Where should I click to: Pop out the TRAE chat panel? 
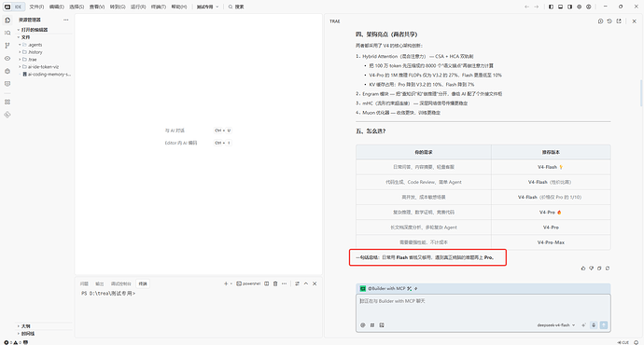619,21
